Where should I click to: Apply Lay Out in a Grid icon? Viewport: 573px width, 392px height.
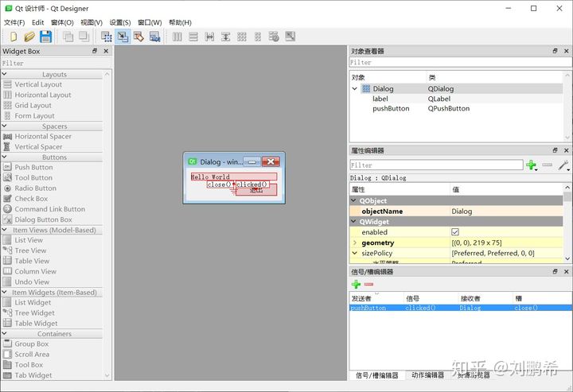(242, 37)
